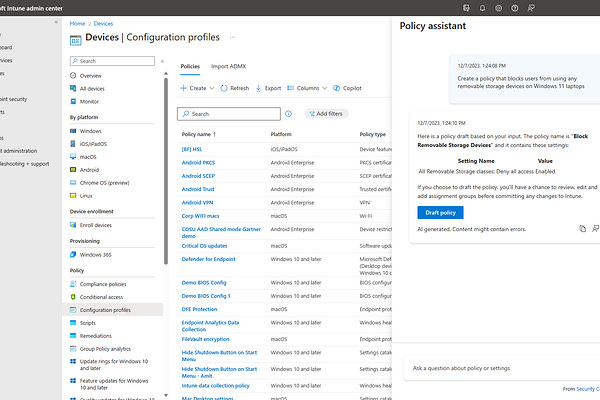Collapse the devices navigation pane
Image resolution: width=600 pixels, height=400 pixels.
[x=162, y=61]
